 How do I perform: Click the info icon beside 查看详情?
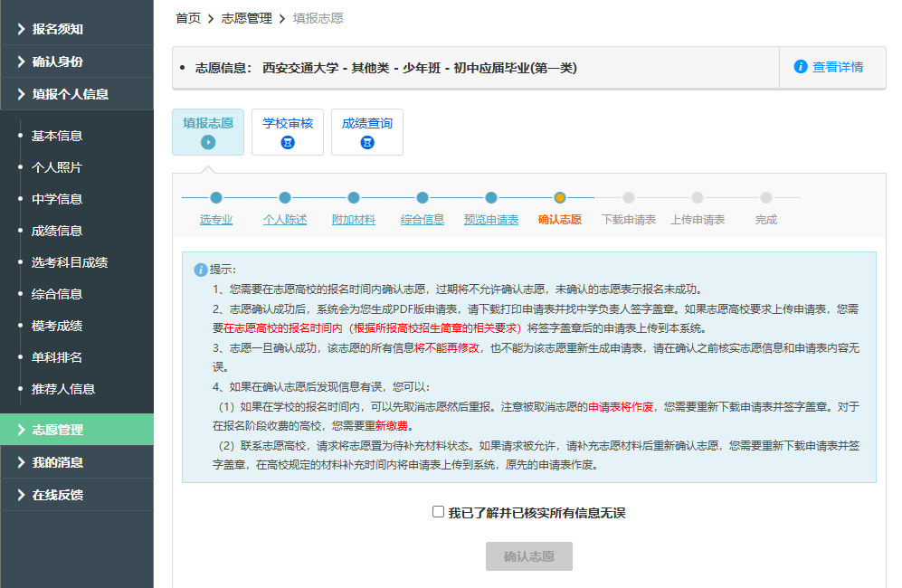[x=800, y=67]
